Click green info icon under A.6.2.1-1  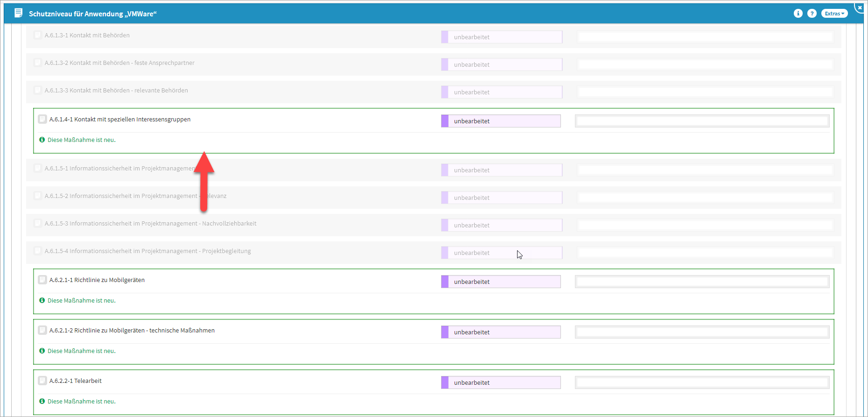42,300
